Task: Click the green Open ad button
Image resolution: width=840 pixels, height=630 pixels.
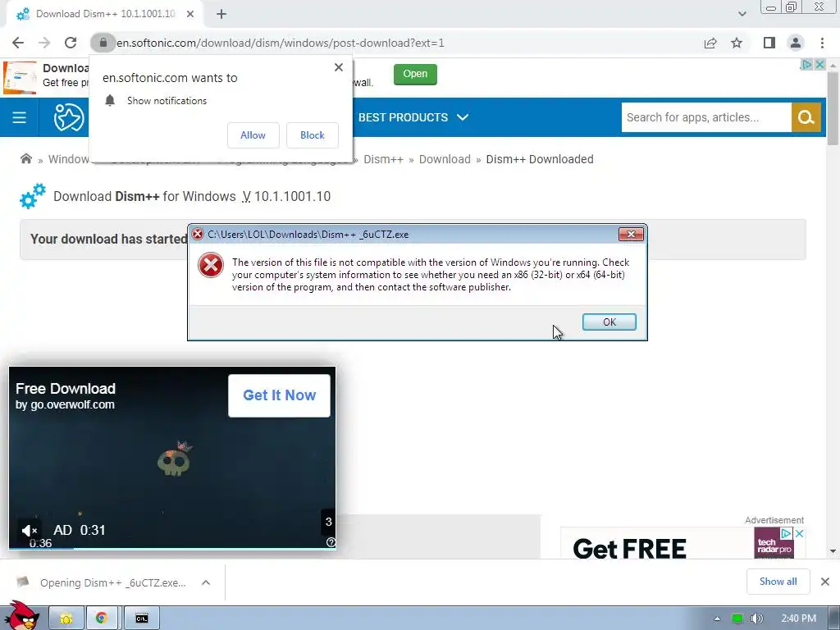Action: (x=415, y=74)
